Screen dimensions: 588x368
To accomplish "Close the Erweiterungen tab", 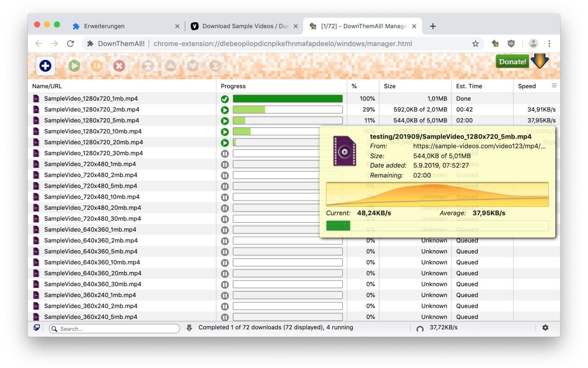I will tap(177, 26).
